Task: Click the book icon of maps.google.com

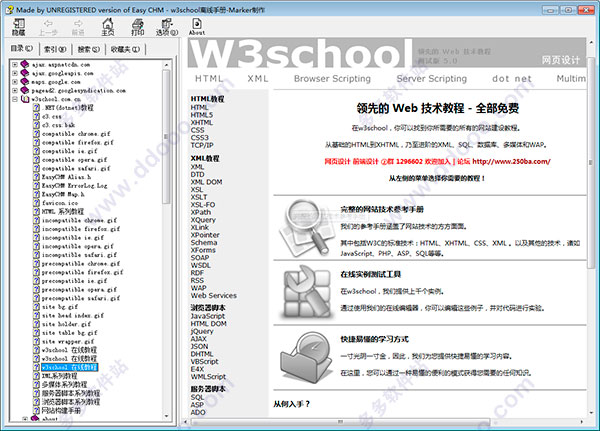Action: pyautogui.click(x=25, y=82)
